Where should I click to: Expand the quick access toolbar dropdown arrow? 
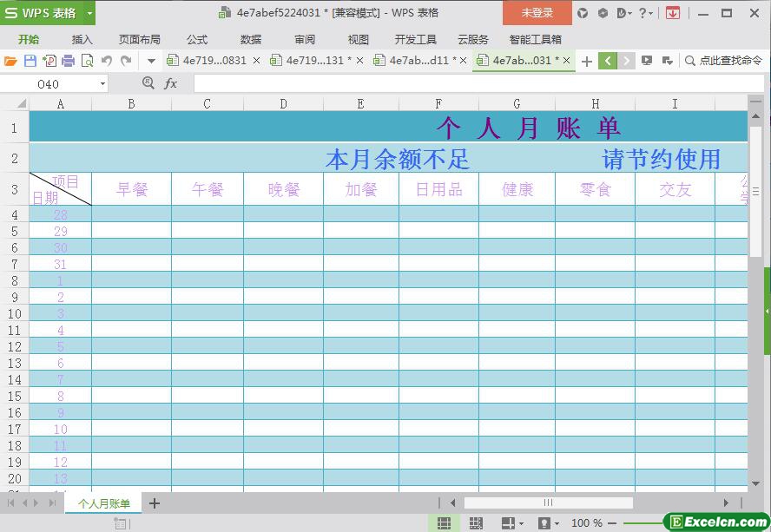pos(151,61)
